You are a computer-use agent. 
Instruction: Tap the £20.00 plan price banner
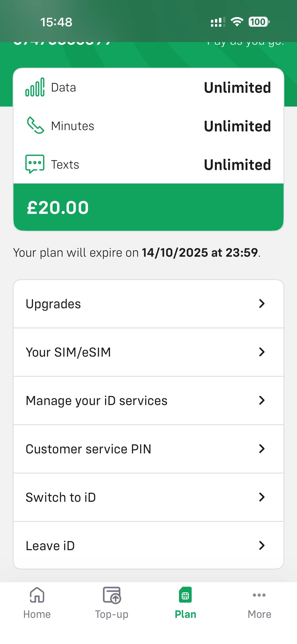pyautogui.click(x=148, y=207)
